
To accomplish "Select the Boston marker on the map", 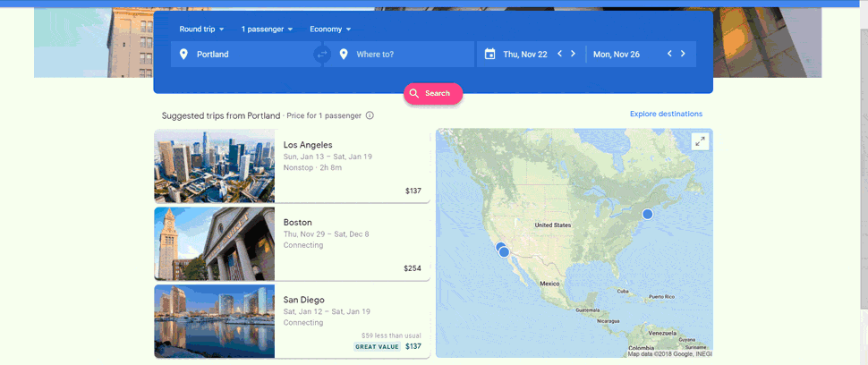I will [x=647, y=214].
